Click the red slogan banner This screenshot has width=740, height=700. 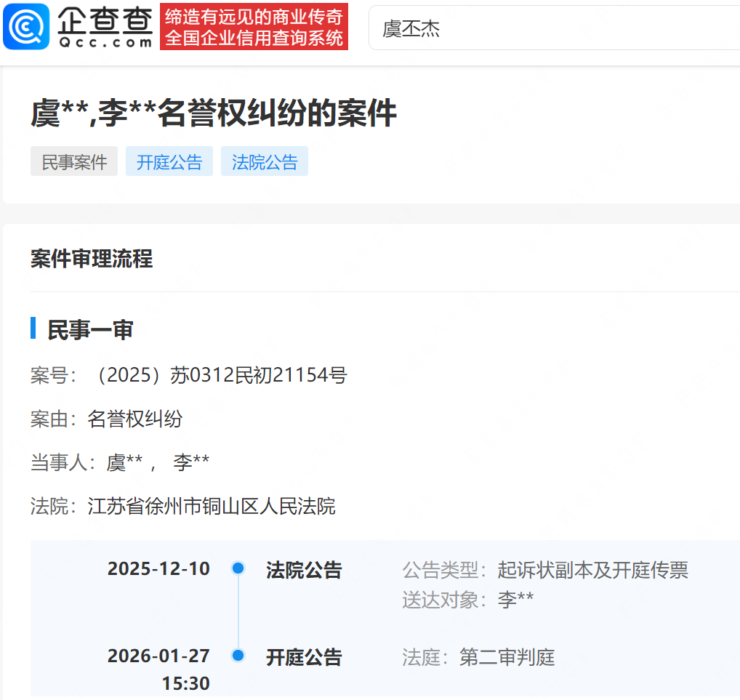(254, 27)
